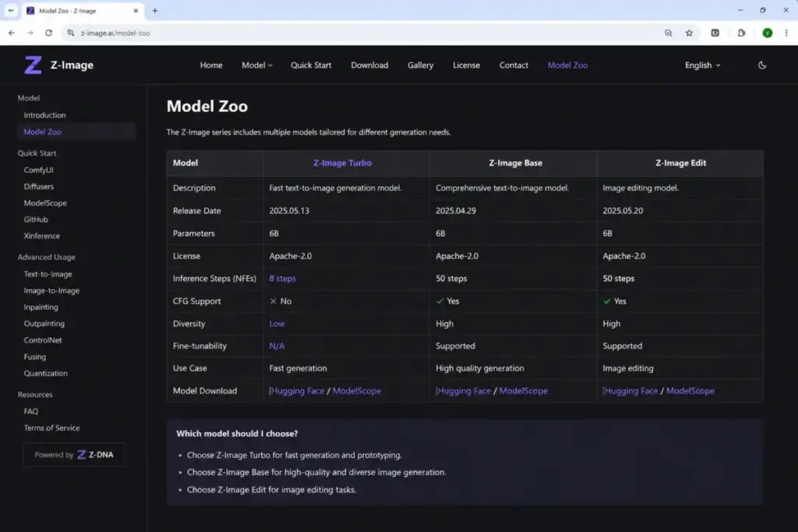Open Contact in top navigation

coord(514,65)
